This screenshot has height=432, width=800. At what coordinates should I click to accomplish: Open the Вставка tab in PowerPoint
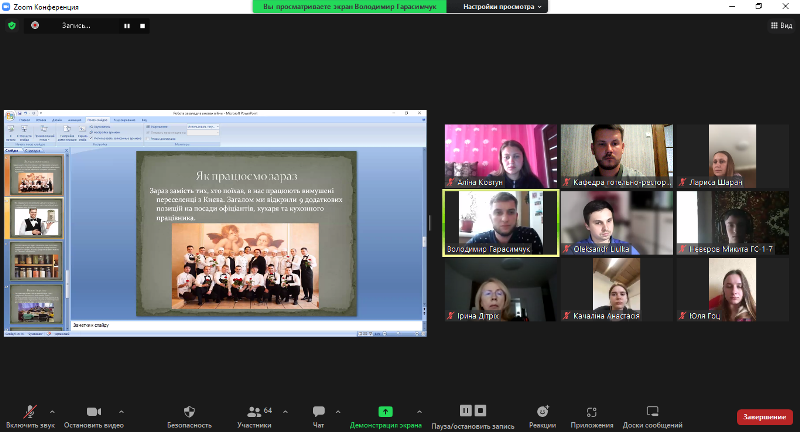click(41, 120)
